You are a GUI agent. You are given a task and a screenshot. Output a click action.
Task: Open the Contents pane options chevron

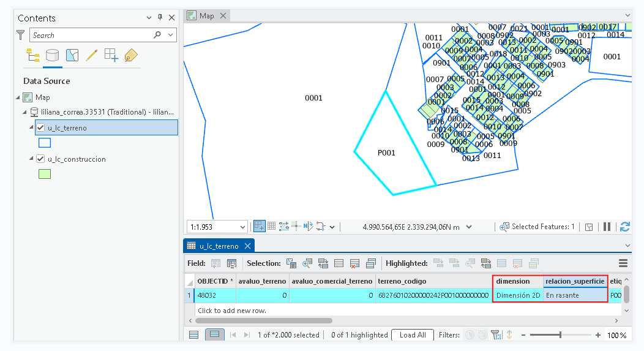click(x=149, y=18)
